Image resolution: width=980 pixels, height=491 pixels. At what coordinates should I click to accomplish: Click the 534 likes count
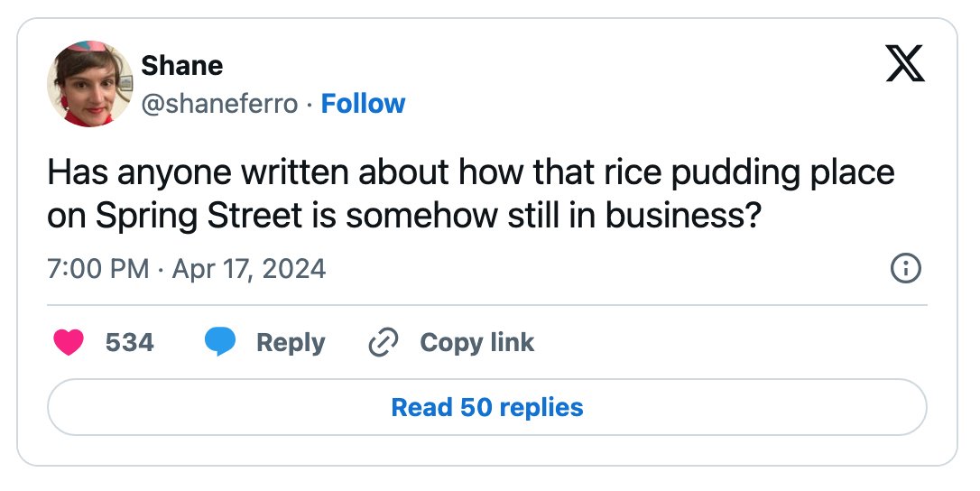pyautogui.click(x=129, y=343)
